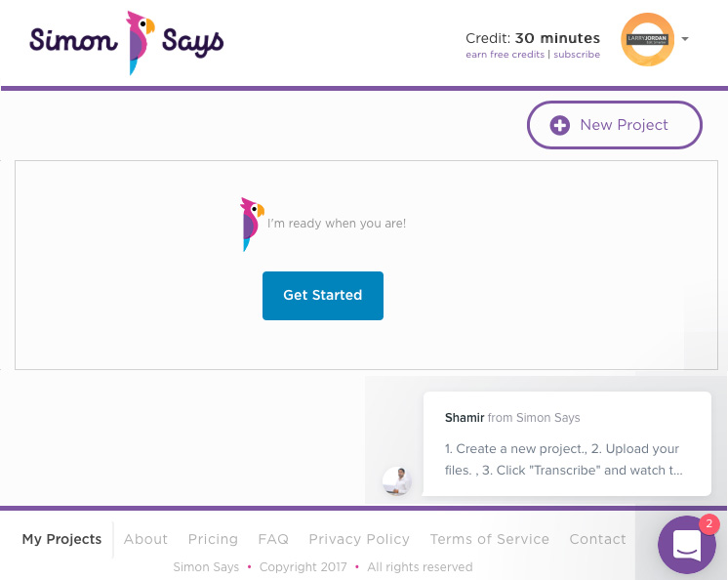Image resolution: width=728 pixels, height=580 pixels.
Task: Click the Contact footer link
Action: coord(597,539)
